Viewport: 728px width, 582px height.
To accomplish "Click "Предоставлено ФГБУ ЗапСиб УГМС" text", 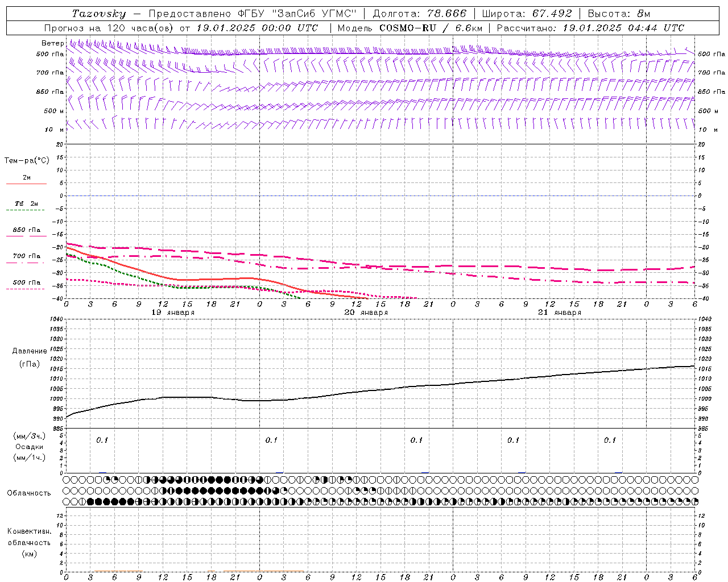I will (253, 14).
